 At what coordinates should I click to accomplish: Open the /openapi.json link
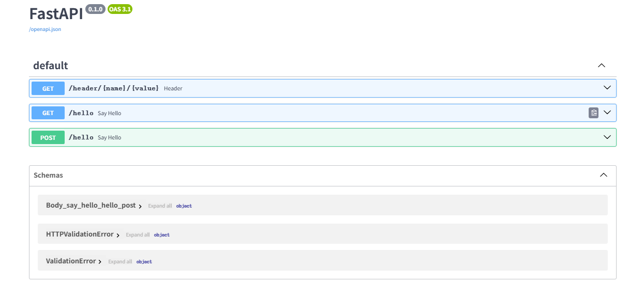click(x=45, y=29)
